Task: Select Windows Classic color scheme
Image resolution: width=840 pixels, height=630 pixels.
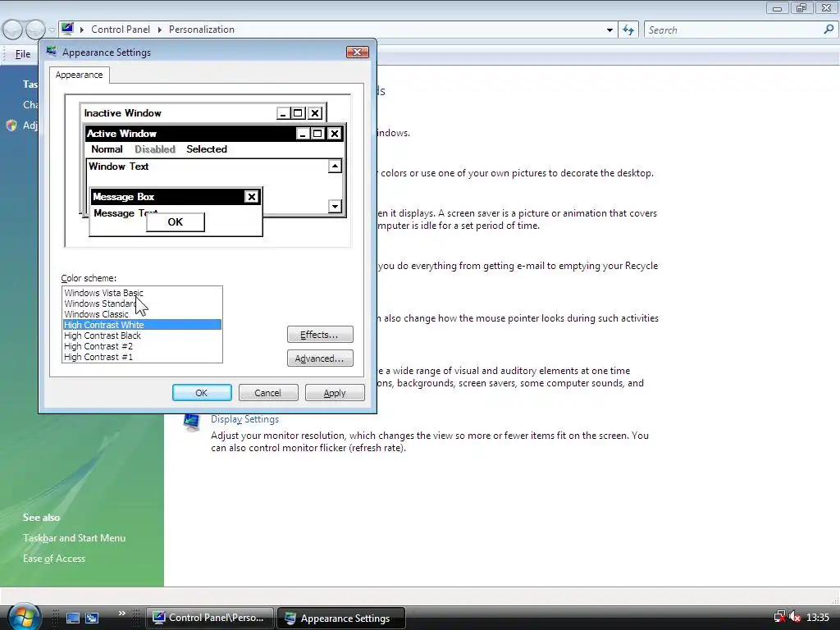Action: pyautogui.click(x=97, y=314)
